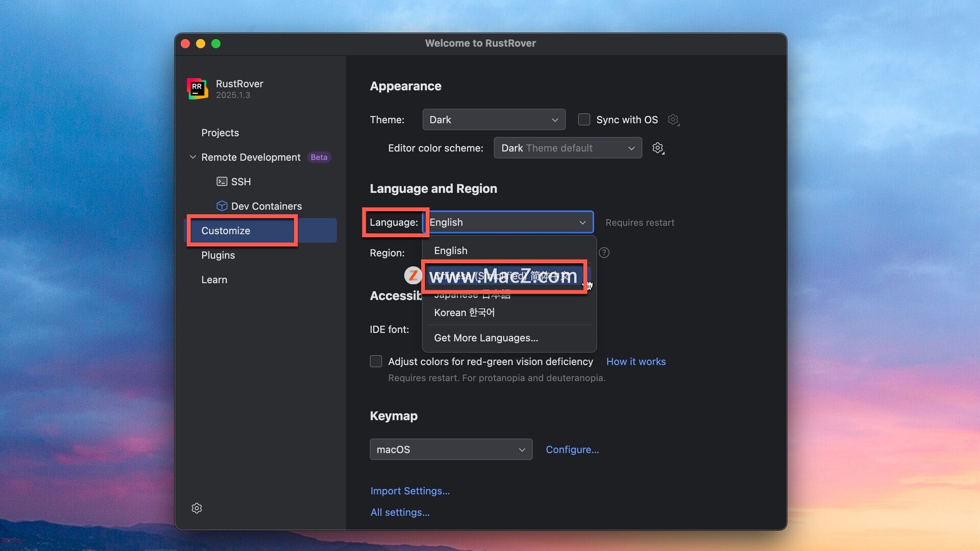Open Editor color scheme dropdown
The width and height of the screenshot is (980, 551).
(568, 148)
